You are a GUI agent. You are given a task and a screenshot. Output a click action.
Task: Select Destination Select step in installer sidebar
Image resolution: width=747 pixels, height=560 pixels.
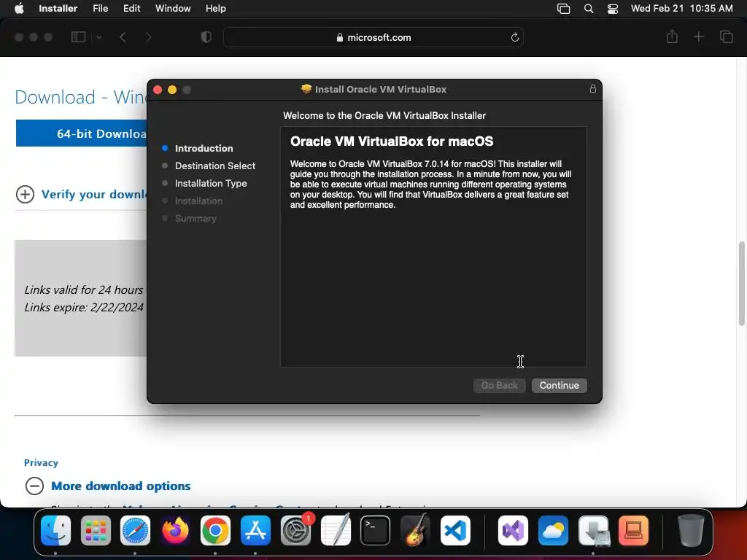(215, 166)
